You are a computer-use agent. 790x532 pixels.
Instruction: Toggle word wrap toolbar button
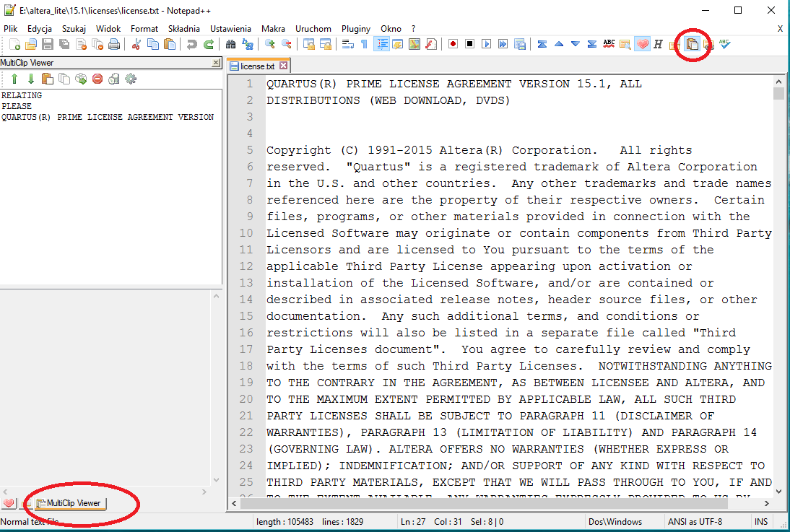(x=347, y=44)
